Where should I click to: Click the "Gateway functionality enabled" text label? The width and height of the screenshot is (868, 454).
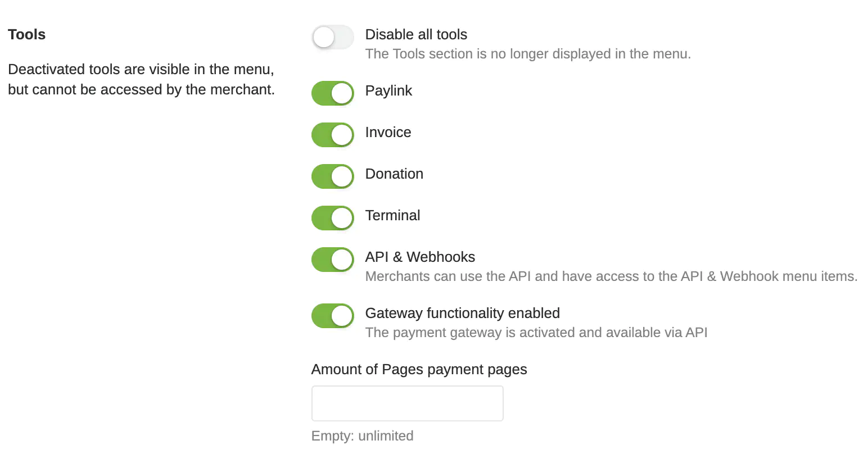[x=462, y=314]
